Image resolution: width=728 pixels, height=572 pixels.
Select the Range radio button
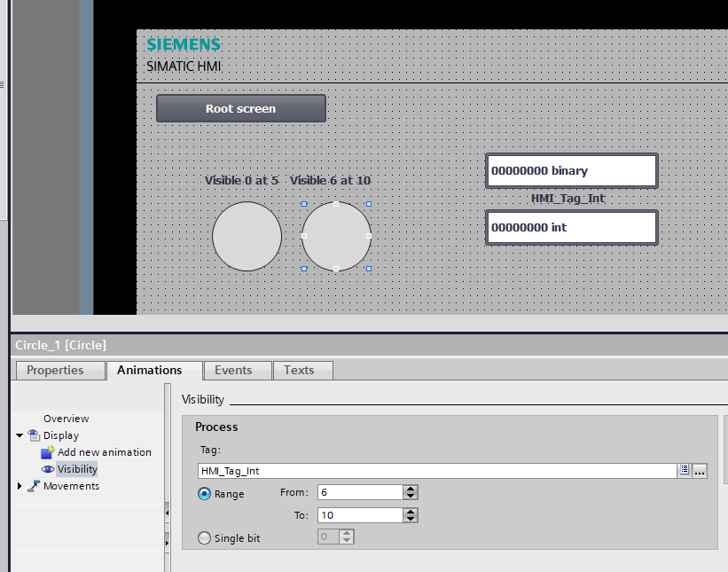[x=205, y=494]
